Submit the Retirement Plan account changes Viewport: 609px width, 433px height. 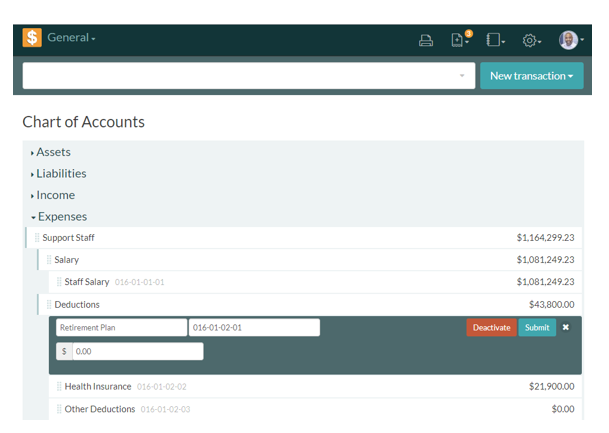pos(537,328)
